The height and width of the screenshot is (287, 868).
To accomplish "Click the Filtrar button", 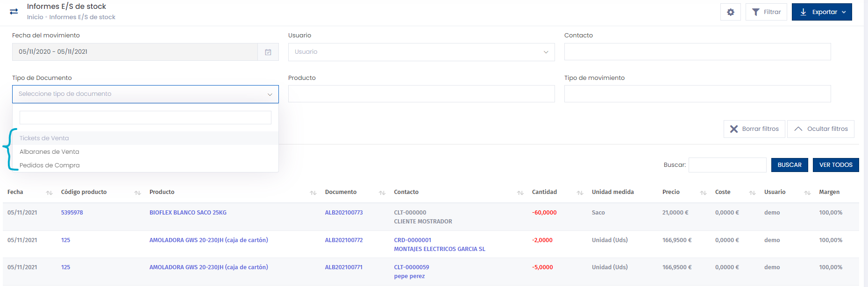I will (766, 12).
